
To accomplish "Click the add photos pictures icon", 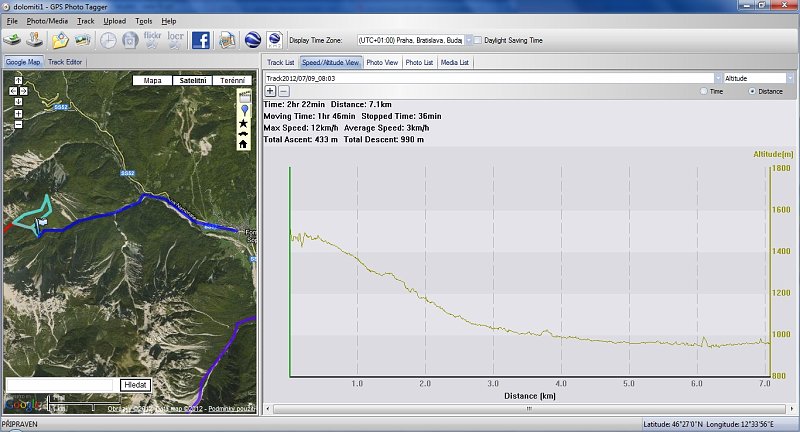I will click(x=83, y=40).
